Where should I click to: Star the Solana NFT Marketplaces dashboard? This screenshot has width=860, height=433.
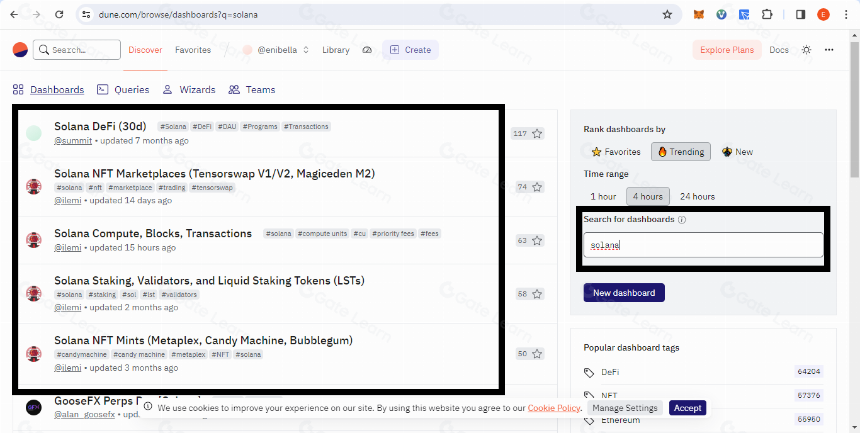coord(537,187)
